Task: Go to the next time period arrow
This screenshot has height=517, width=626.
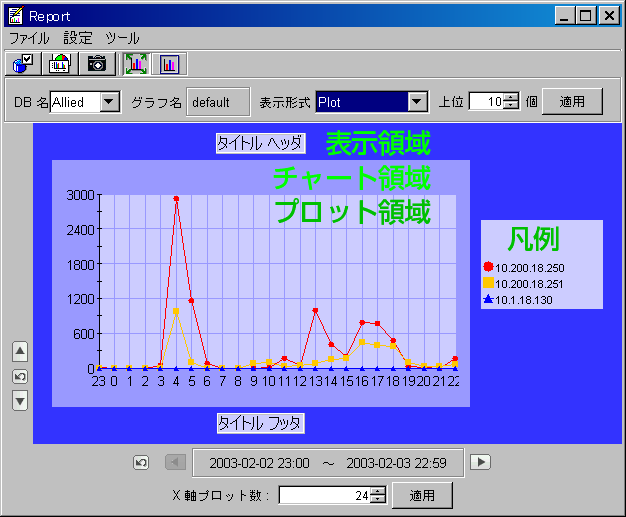Action: [480, 462]
